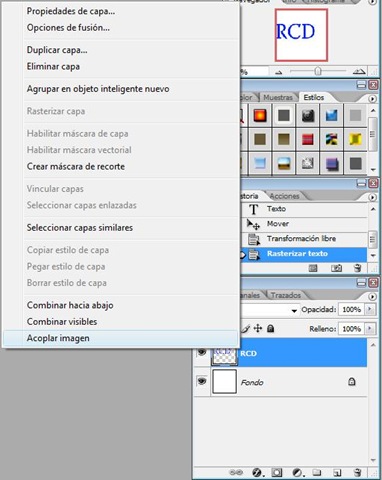
Task: Click the link layers icon in Layers panel
Action: pyautogui.click(x=236, y=472)
